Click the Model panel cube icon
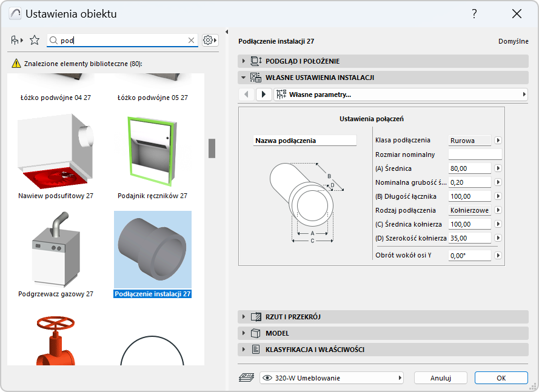 [x=255, y=333]
